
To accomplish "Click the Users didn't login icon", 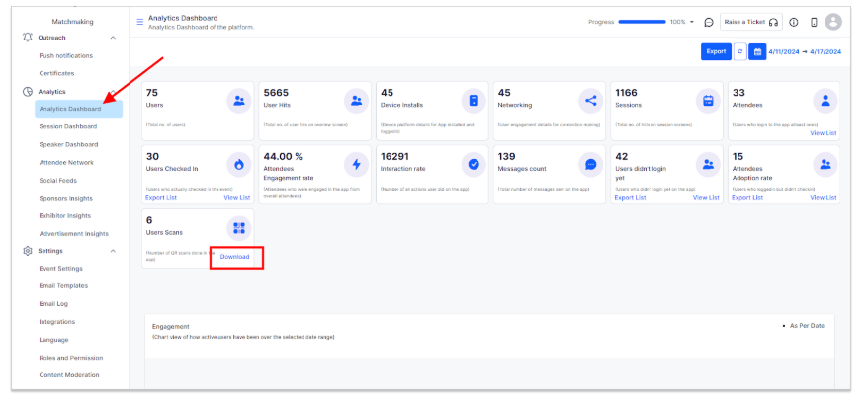I will (708, 165).
